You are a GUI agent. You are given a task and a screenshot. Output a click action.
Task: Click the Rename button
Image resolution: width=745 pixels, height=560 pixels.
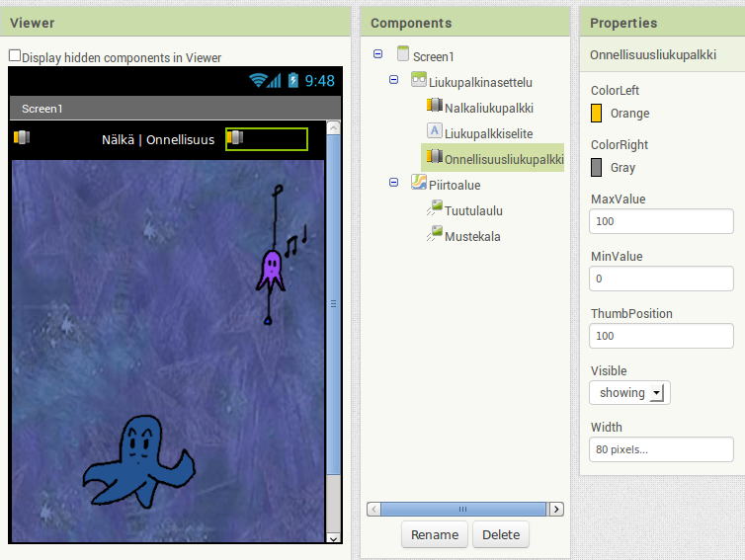pyautogui.click(x=435, y=535)
